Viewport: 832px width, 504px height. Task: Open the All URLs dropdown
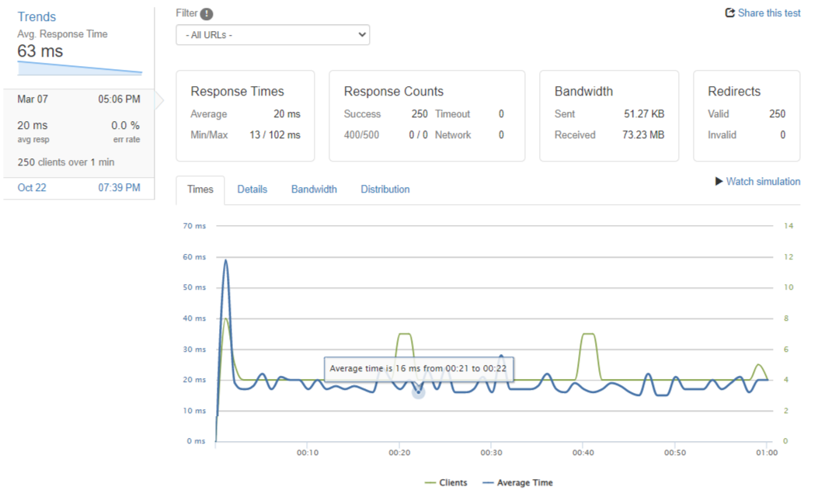[273, 35]
